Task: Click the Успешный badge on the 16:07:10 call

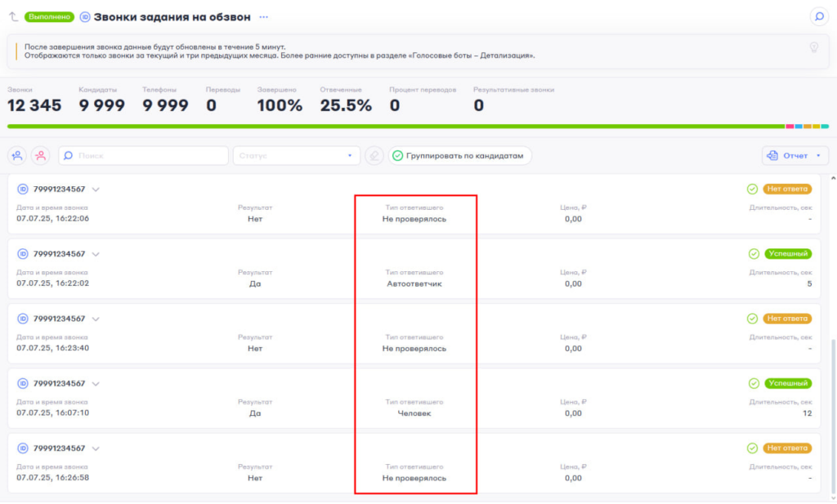Action: 788,383
